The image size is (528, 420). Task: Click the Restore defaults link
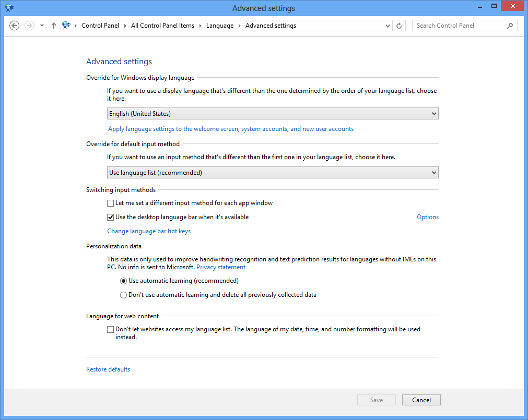[108, 369]
